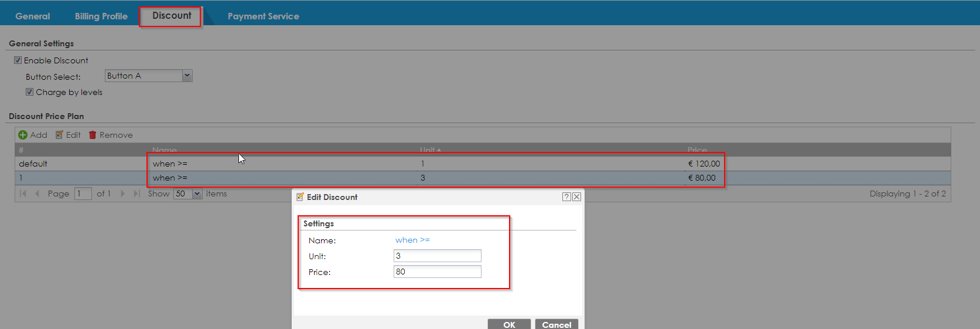
Task: Go to last page arrow icon
Action: [x=136, y=194]
